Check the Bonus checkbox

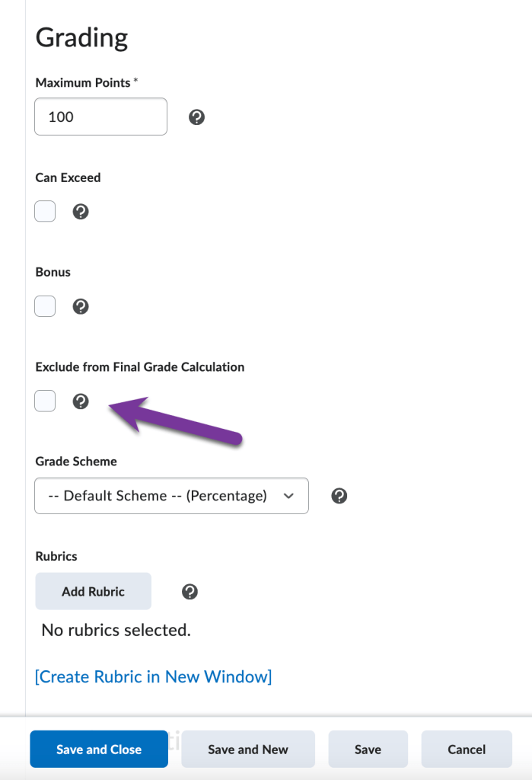(x=44, y=306)
